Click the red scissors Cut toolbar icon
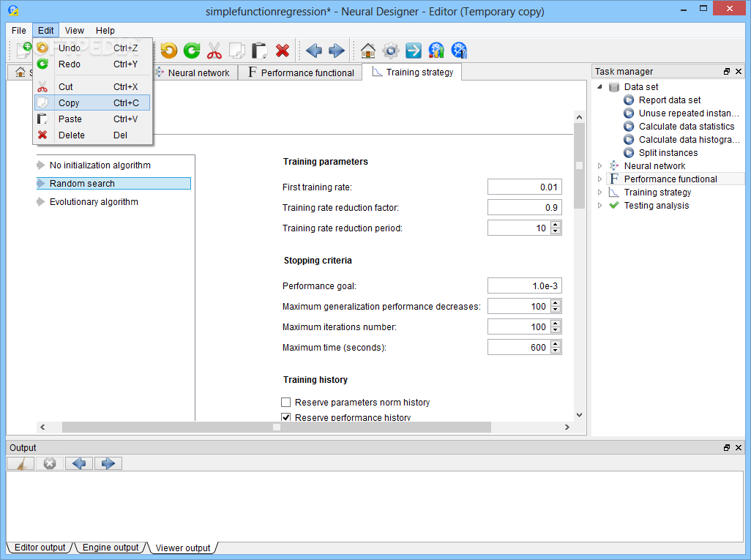751x560 pixels. [x=214, y=51]
